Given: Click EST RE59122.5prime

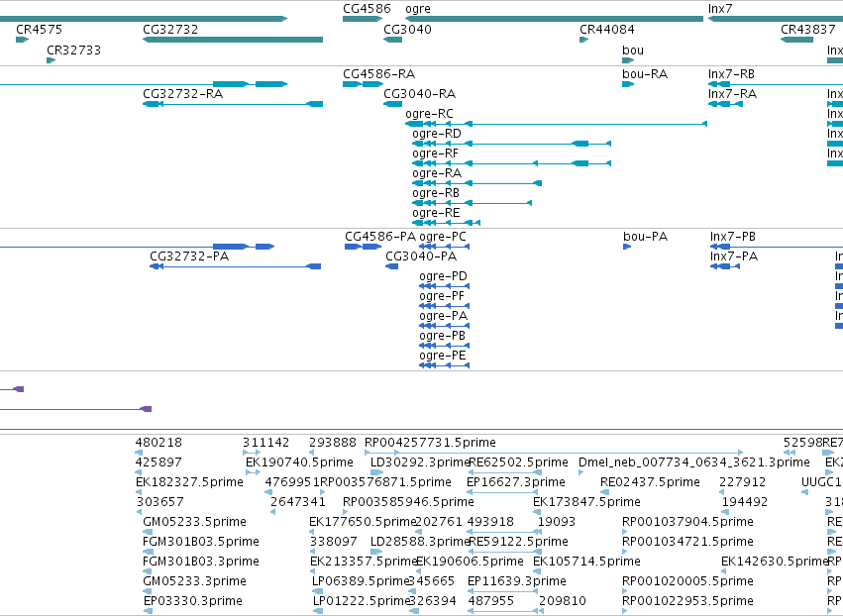Looking at the screenshot, I should click(518, 542).
